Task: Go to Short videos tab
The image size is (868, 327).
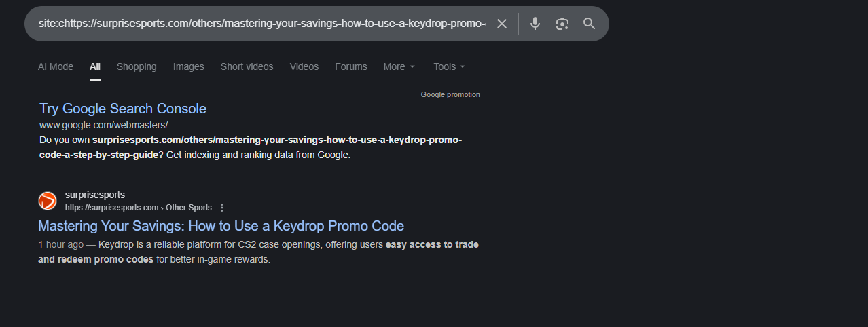Action: pos(247,66)
